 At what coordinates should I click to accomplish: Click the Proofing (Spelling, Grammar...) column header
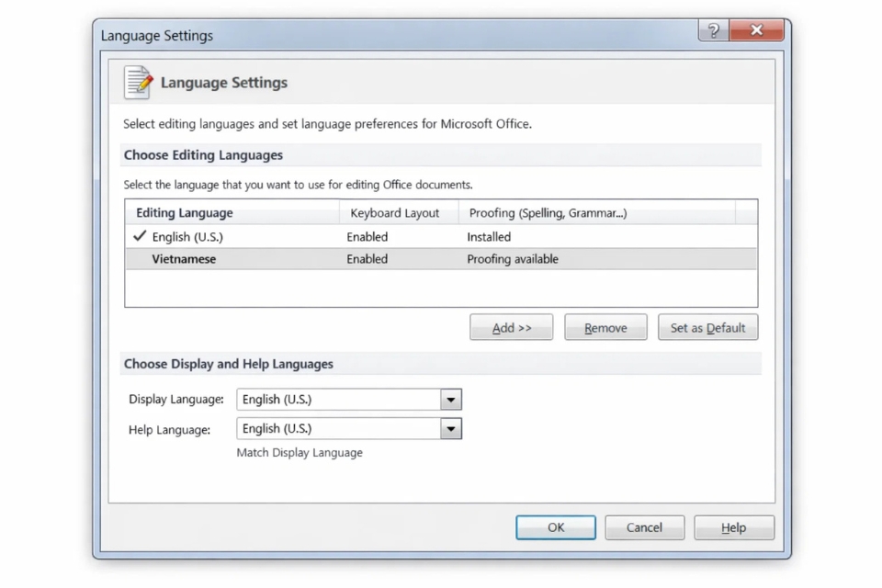click(x=548, y=213)
